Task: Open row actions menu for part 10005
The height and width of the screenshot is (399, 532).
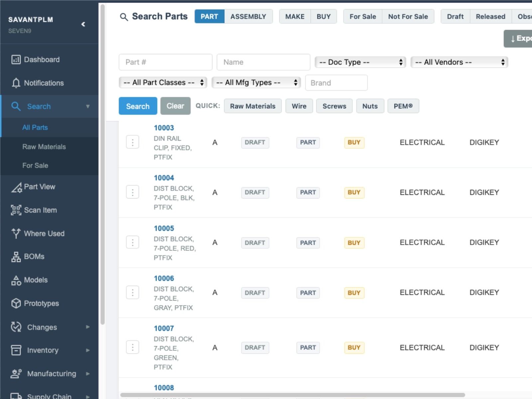Action: click(x=133, y=242)
